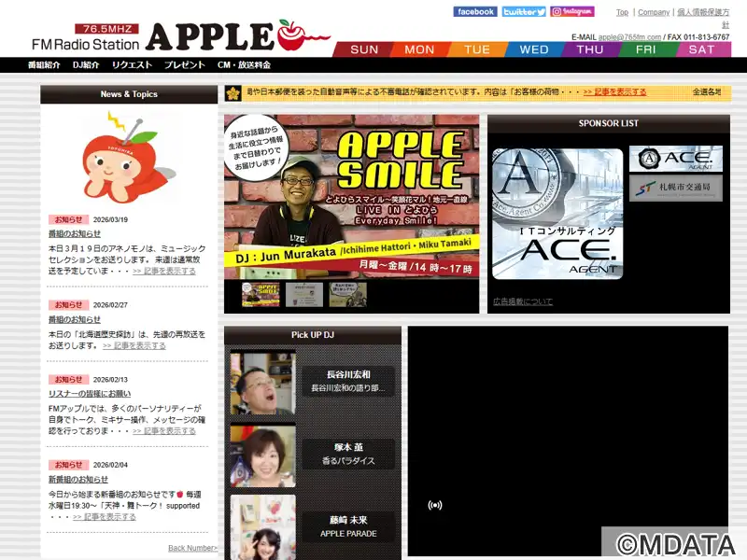Open the CM・放送料金 menu item

[244, 64]
